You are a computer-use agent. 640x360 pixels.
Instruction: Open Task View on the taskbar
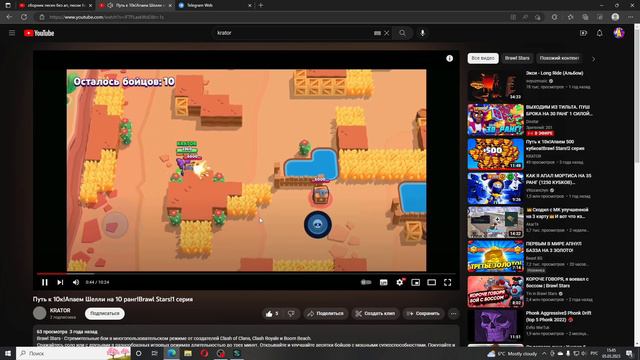155,353
